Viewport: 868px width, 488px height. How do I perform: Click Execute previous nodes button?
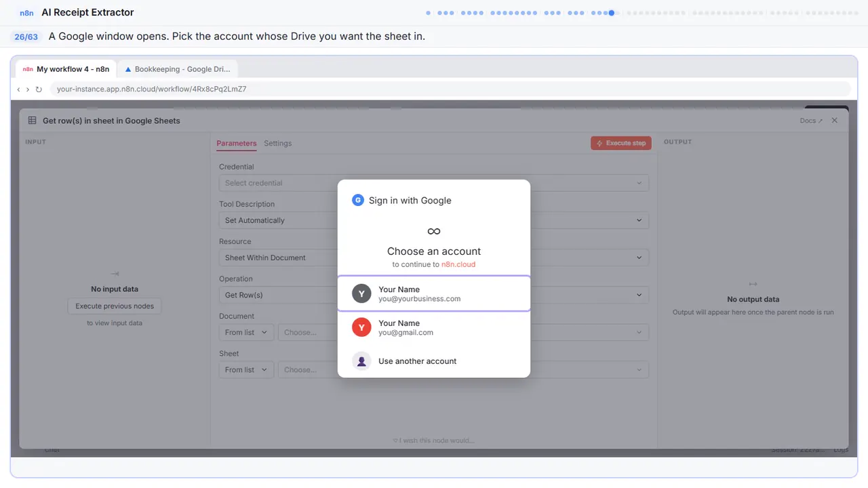pos(115,306)
